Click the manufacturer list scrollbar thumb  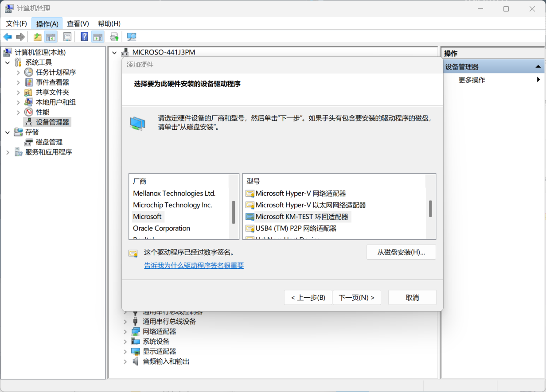[234, 212]
